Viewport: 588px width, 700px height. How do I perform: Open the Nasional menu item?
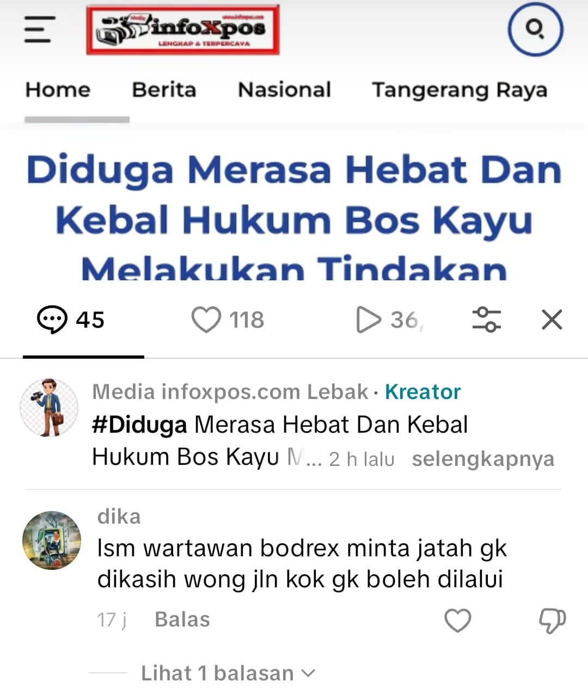pyautogui.click(x=284, y=89)
